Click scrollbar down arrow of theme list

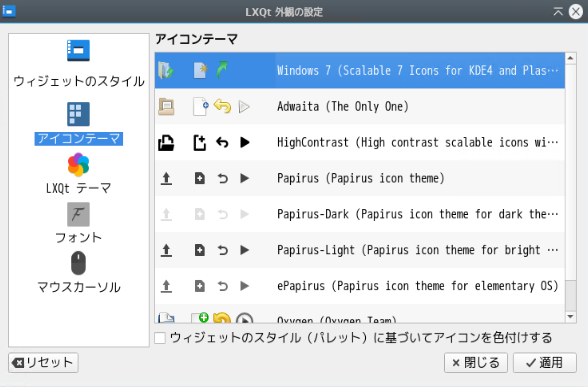pyautogui.click(x=570, y=317)
